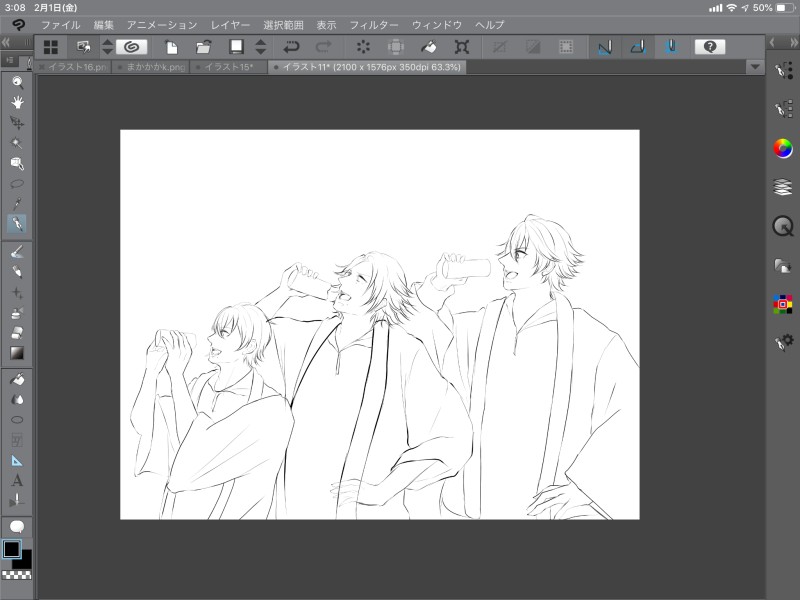The height and width of the screenshot is (600, 800).
Task: Open the レイヤー menu
Action: pyautogui.click(x=231, y=25)
